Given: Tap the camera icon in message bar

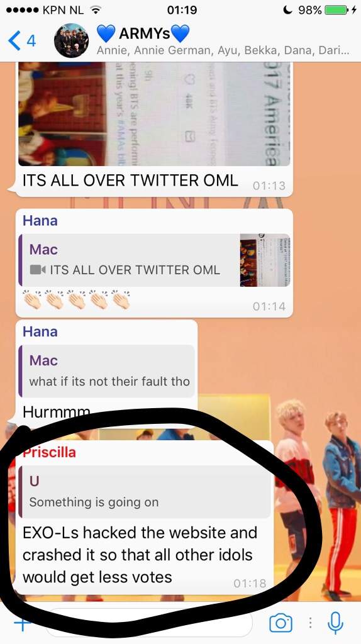Looking at the screenshot, I should click(280, 623).
